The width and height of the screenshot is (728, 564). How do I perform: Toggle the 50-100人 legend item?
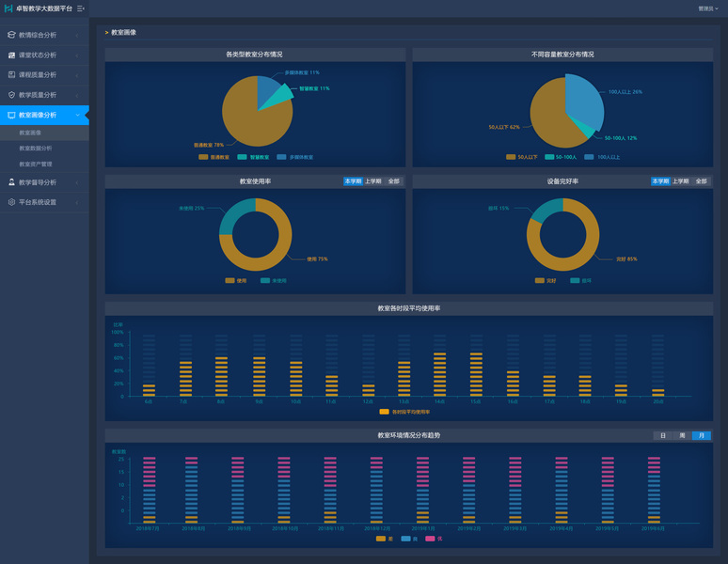[561, 157]
